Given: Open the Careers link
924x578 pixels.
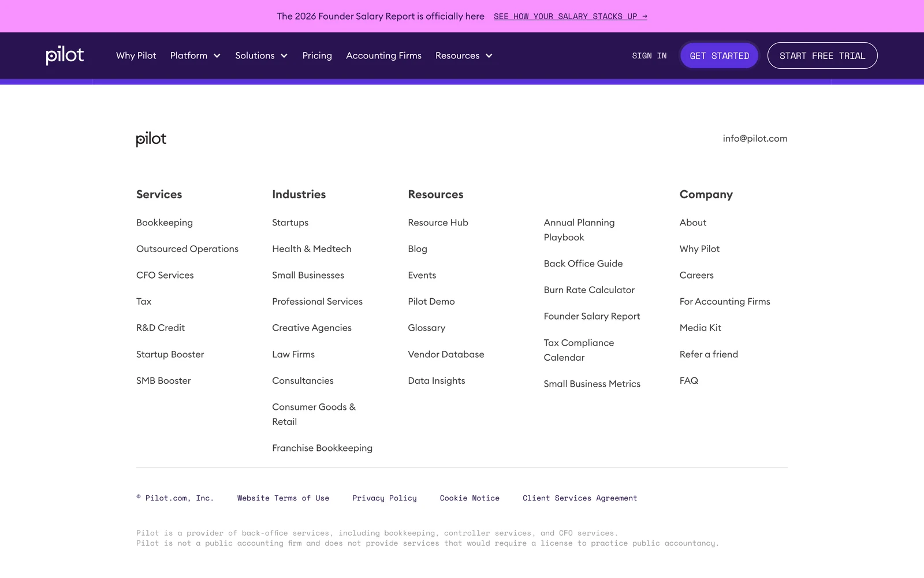Looking at the screenshot, I should tap(696, 275).
